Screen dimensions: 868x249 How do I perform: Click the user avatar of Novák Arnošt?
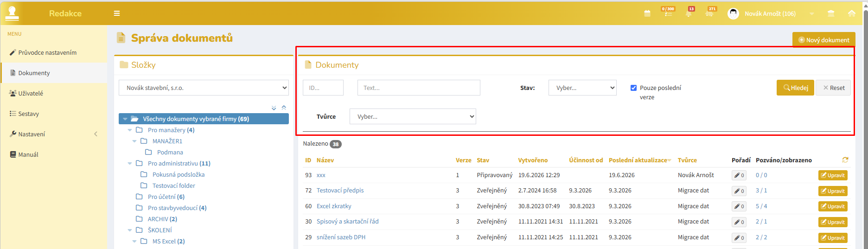[x=733, y=13]
